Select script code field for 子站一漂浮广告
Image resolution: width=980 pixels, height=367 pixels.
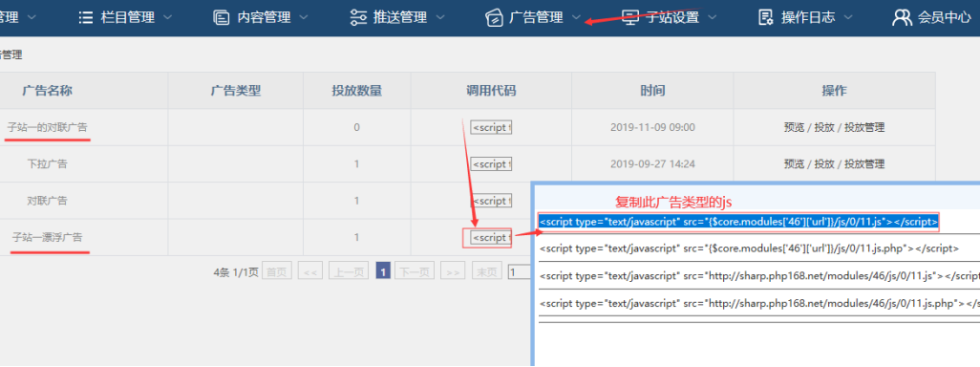tap(491, 238)
